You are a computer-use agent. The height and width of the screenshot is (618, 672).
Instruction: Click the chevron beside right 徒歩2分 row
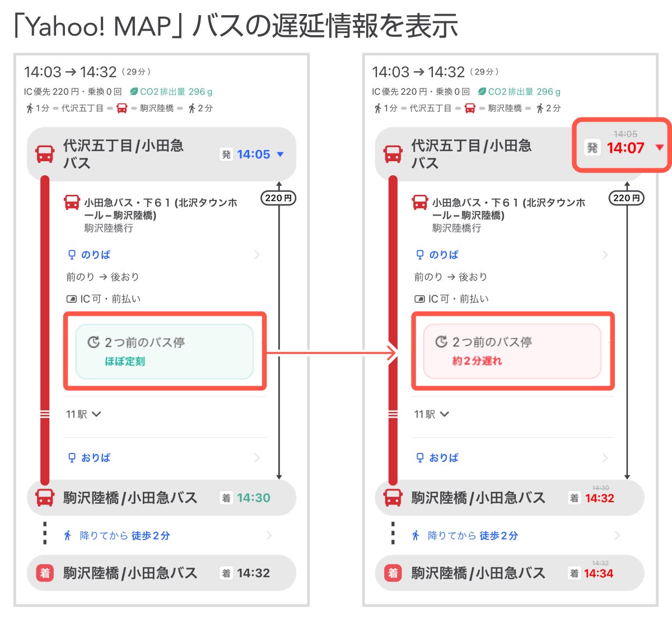(617, 535)
